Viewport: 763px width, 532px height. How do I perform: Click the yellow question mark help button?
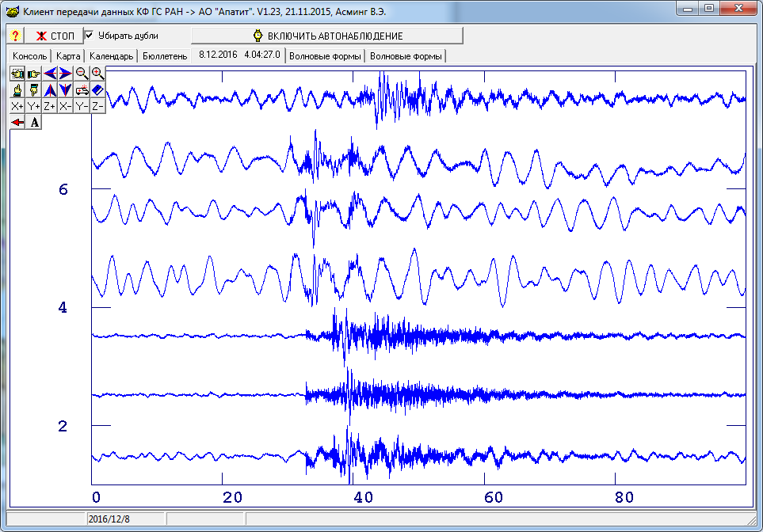coord(14,36)
